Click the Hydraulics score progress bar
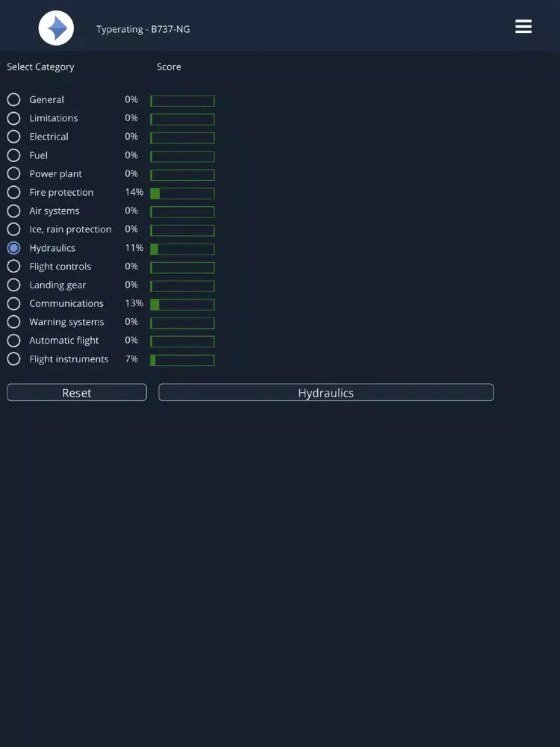Viewport: 560px width, 747px height. click(x=182, y=249)
